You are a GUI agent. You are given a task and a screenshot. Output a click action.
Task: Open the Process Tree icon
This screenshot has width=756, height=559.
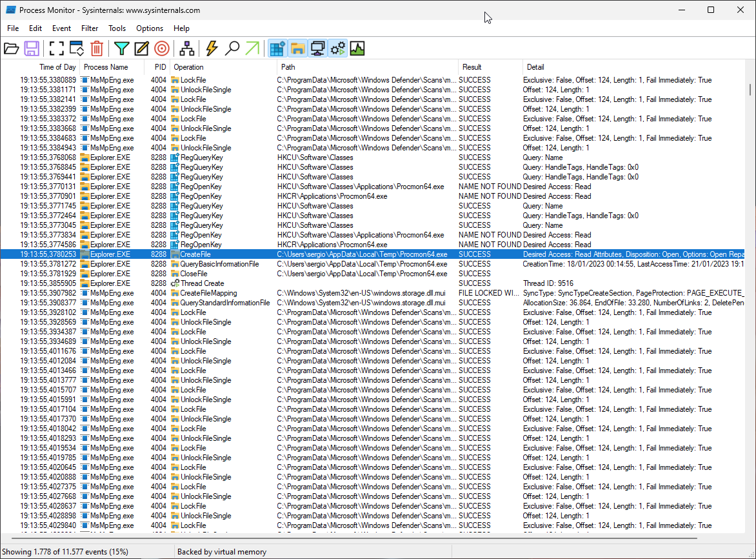187,48
